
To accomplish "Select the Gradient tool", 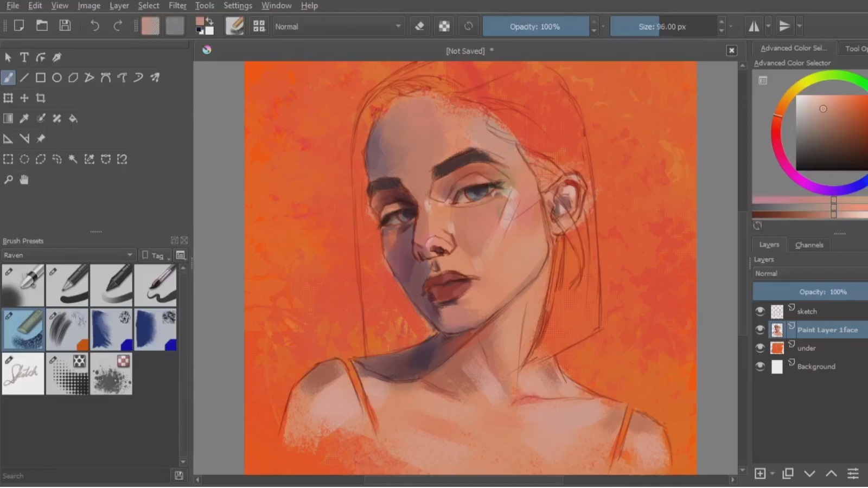I will point(8,118).
